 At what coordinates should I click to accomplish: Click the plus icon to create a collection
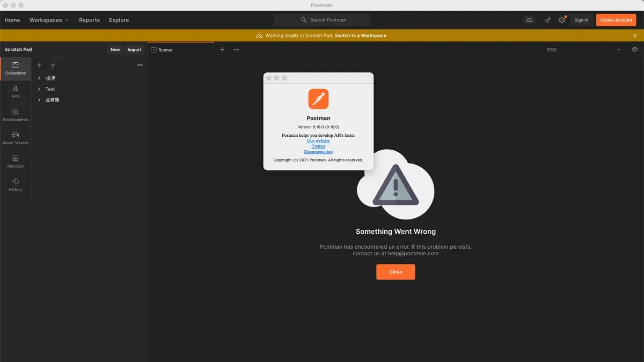point(39,65)
